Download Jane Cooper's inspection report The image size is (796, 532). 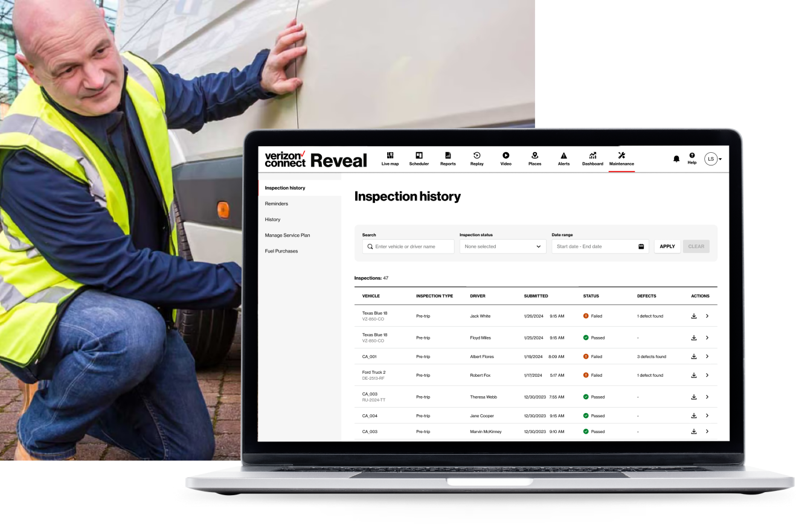click(694, 415)
